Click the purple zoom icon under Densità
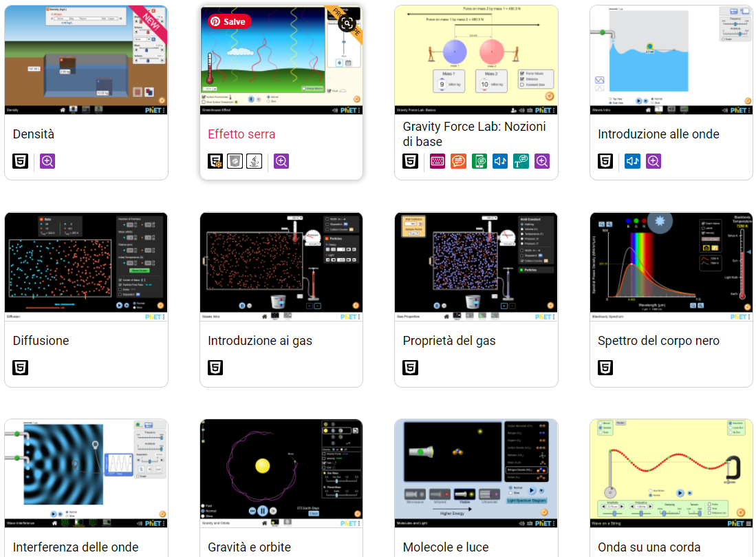This screenshot has width=756, height=557. (x=47, y=161)
